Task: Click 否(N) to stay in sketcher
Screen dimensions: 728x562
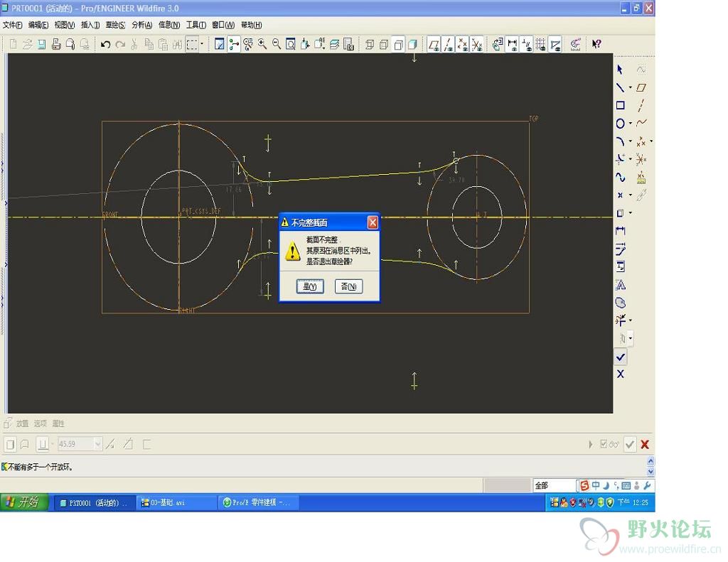Action: point(348,286)
